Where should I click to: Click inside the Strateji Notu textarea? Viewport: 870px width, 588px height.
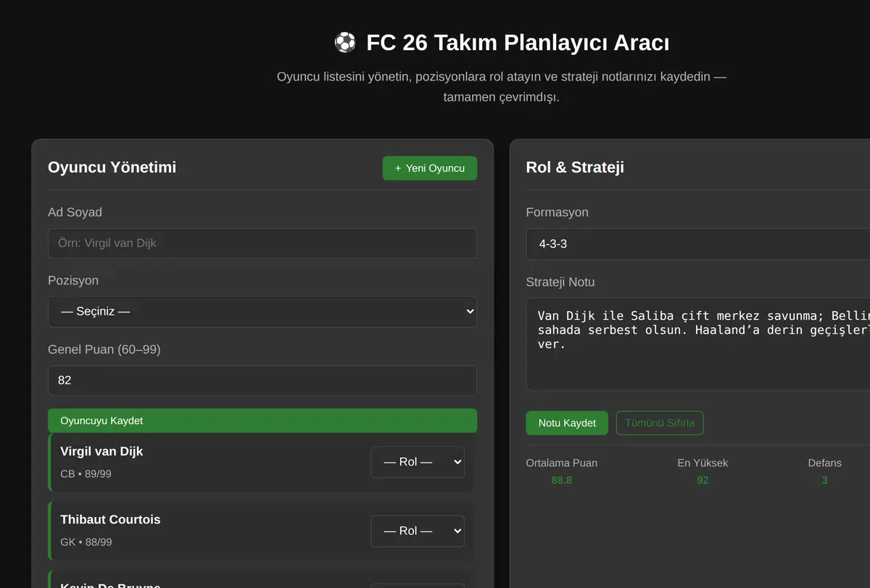click(x=697, y=344)
